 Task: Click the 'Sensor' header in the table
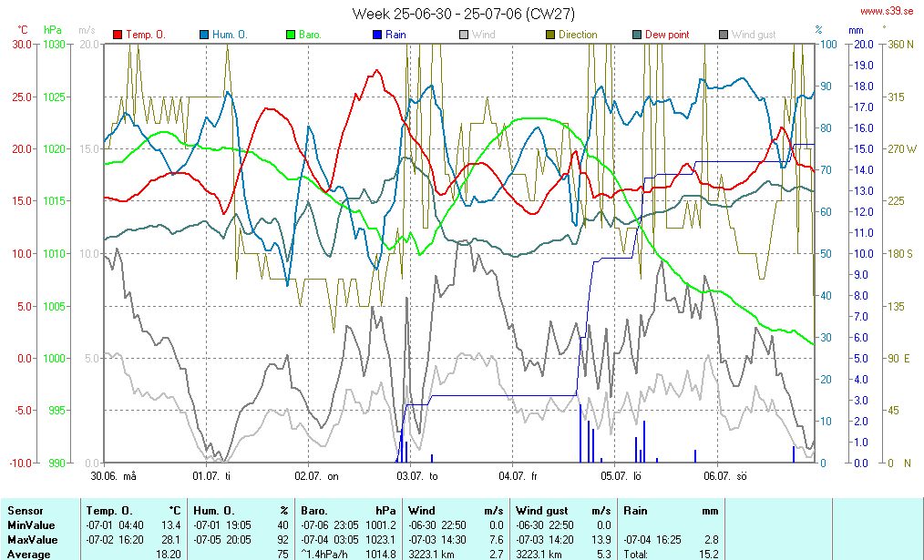tap(26, 511)
